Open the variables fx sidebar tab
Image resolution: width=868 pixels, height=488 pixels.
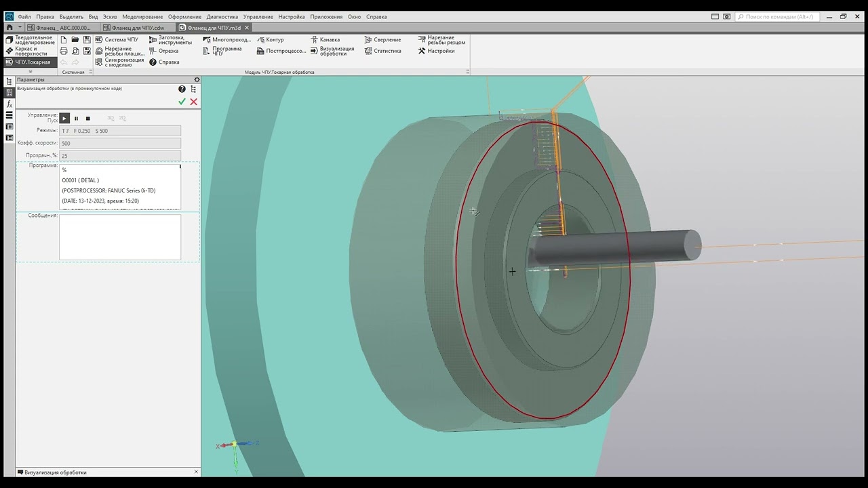tap(9, 104)
